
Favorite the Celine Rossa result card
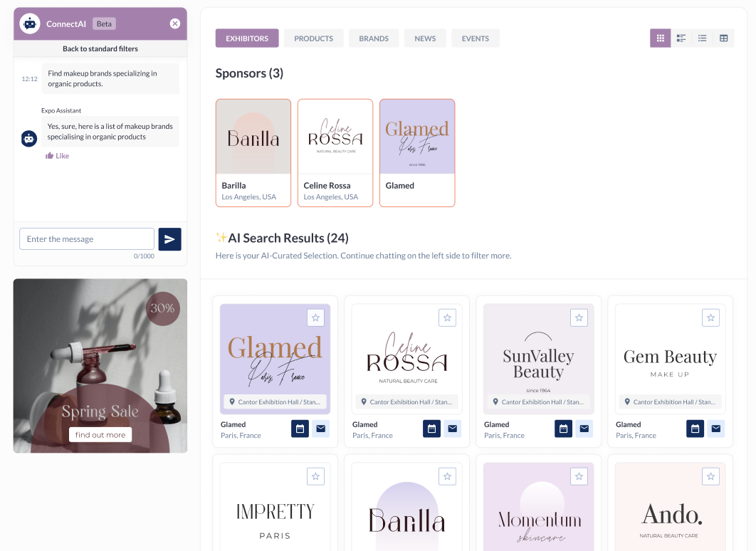tap(448, 318)
